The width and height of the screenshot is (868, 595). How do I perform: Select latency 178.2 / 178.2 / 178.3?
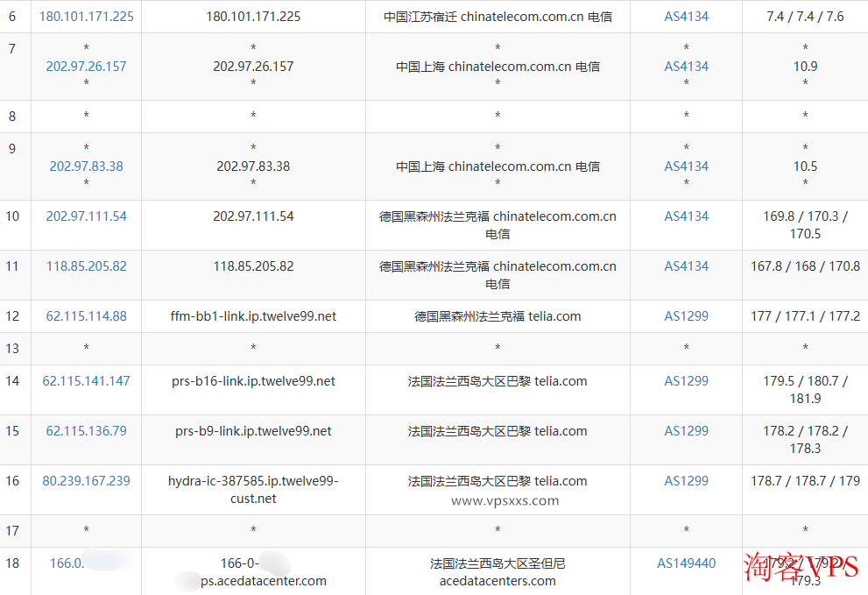[x=805, y=440]
